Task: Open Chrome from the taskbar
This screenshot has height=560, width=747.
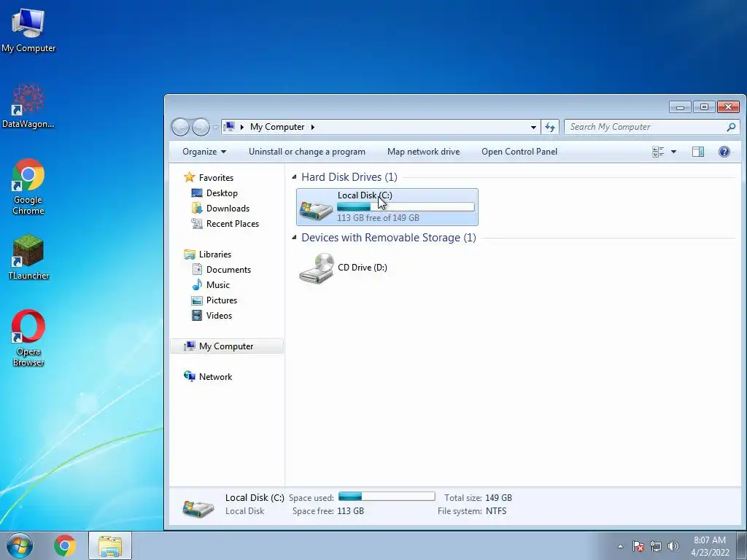Action: 65,545
